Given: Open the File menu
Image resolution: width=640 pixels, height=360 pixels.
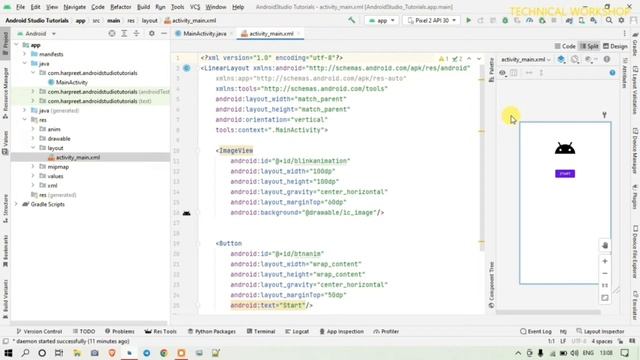Looking at the screenshot, I should point(20,7).
